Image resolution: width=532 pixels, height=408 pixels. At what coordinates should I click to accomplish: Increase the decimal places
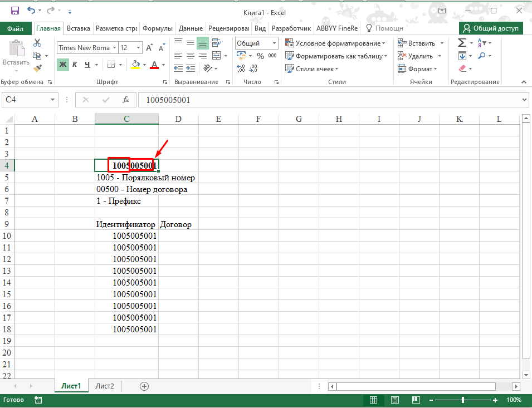(x=241, y=68)
